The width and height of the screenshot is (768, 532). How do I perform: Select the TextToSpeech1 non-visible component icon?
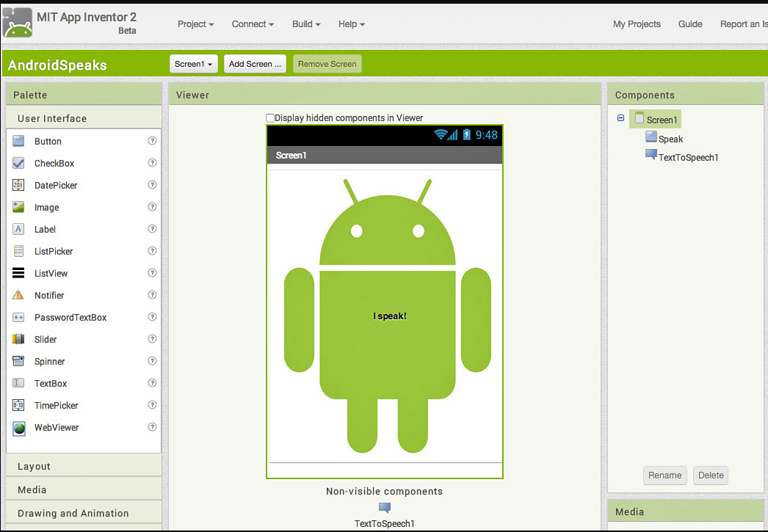(384, 507)
